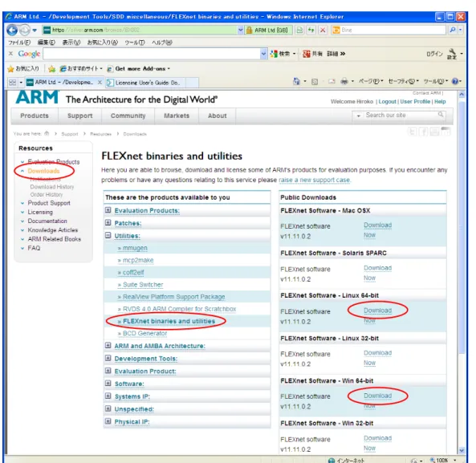Expand the Evaluation Products category
Viewport: 476px width, 463px height.
coord(108,210)
